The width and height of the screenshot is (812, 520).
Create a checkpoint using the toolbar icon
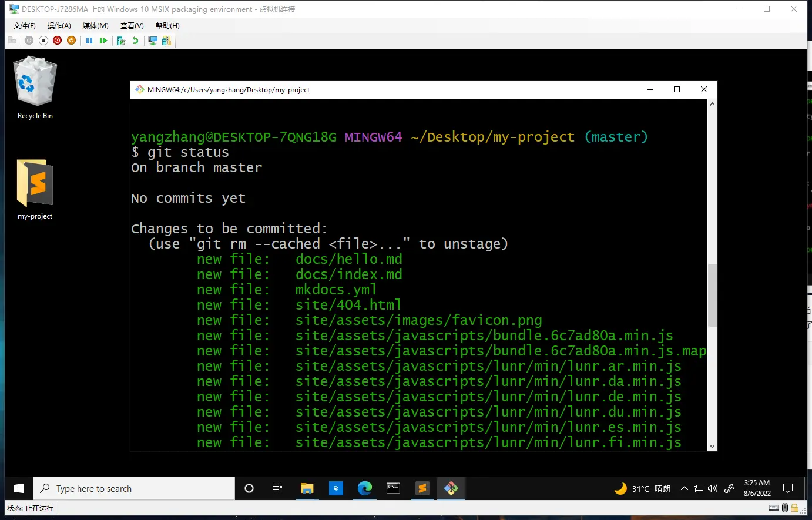tap(121, 41)
